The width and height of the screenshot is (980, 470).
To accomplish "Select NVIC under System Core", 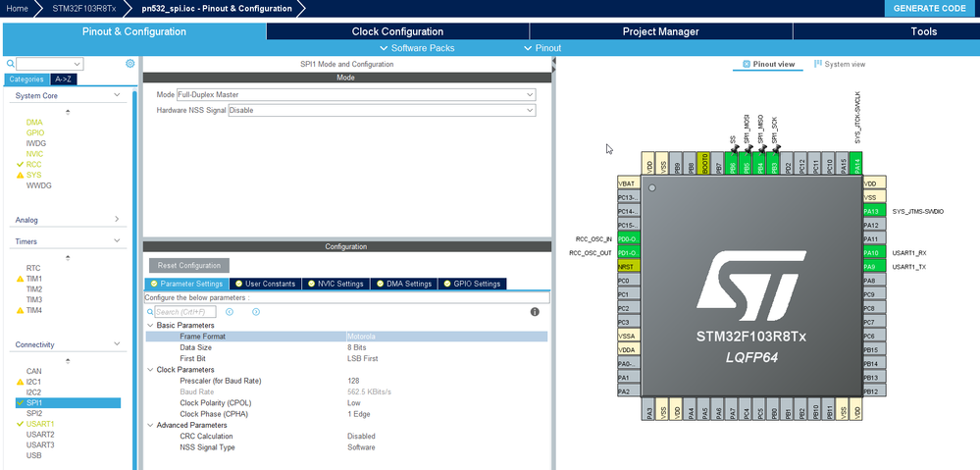I will [34, 154].
